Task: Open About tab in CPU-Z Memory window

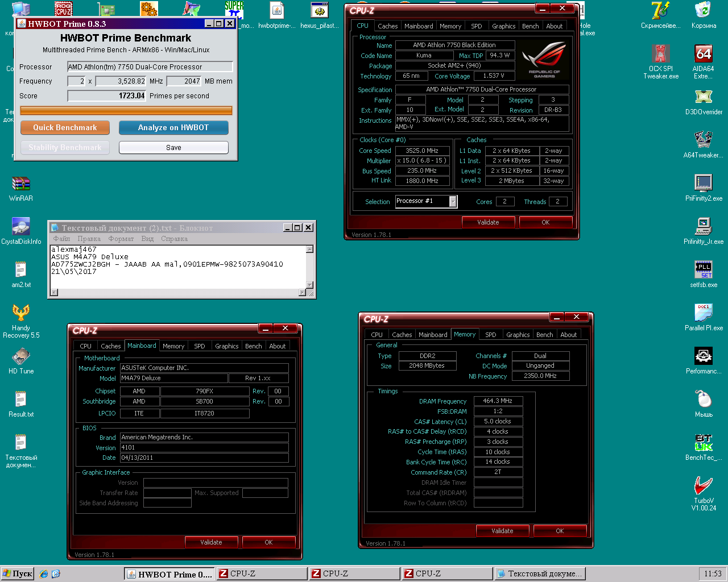Action: (x=569, y=335)
